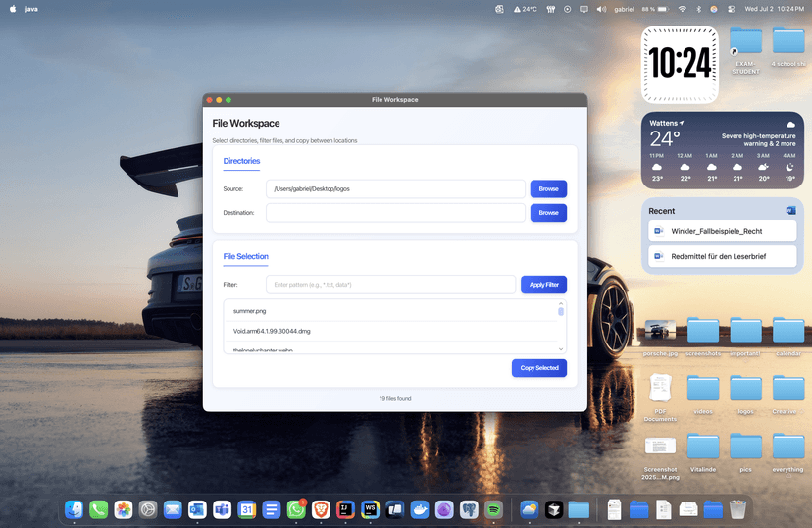Image resolution: width=812 pixels, height=528 pixels.
Task: Click the Filter pattern input field
Action: 390,285
